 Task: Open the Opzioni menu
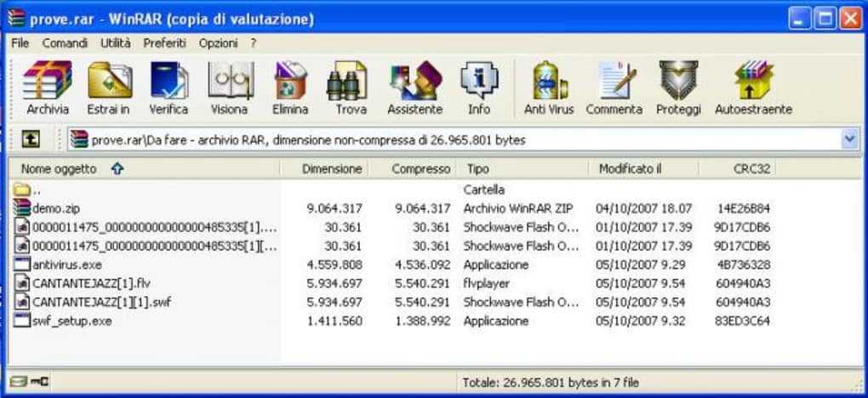point(218,43)
